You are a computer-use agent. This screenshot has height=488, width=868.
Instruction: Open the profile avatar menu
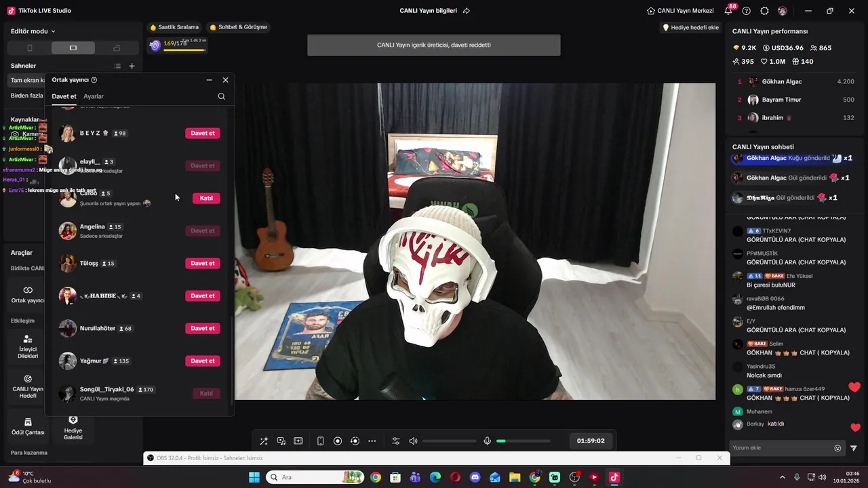[x=783, y=11]
